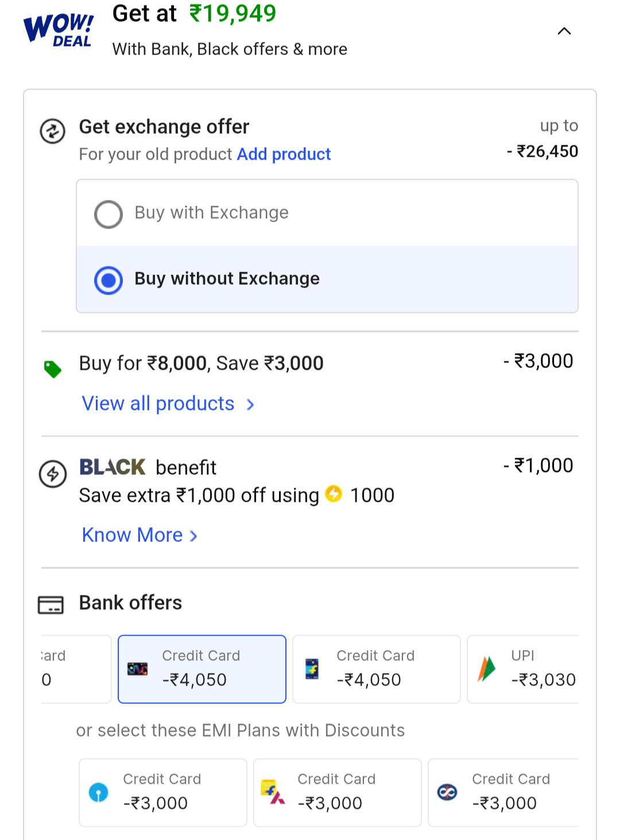Click the Kotak bank logo icon
The height and width of the screenshot is (840, 620).
pos(447,792)
